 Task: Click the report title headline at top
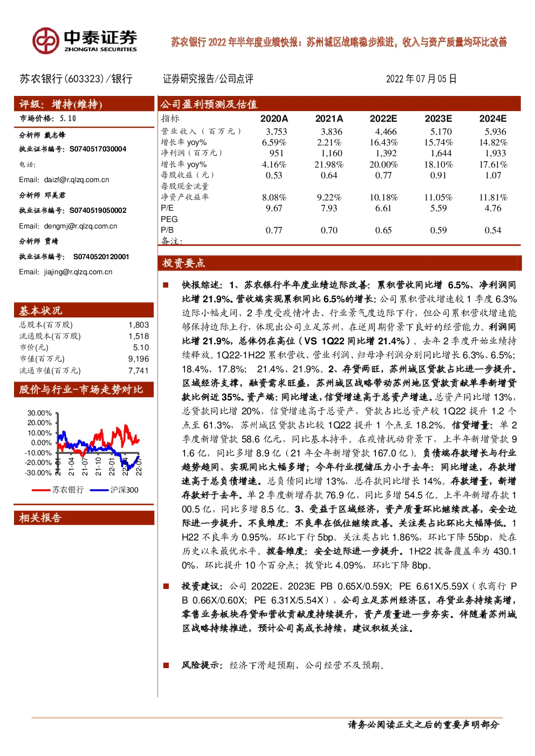pos(339,42)
